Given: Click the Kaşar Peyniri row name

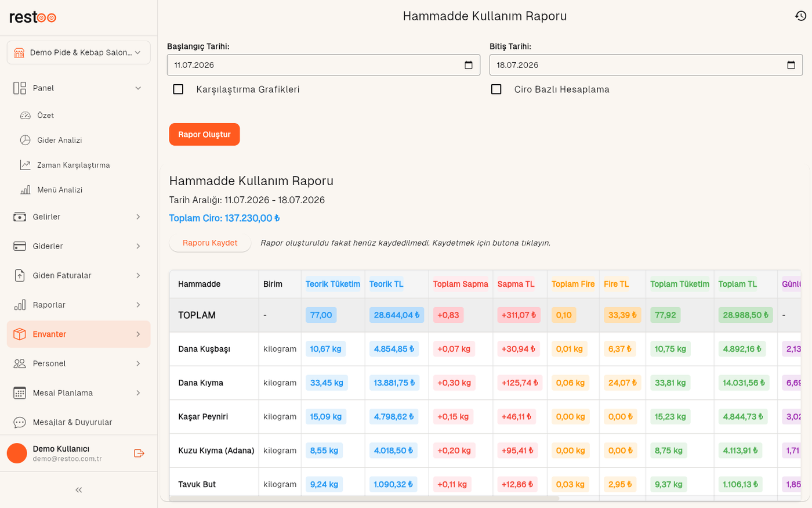Looking at the screenshot, I should click(x=203, y=416).
